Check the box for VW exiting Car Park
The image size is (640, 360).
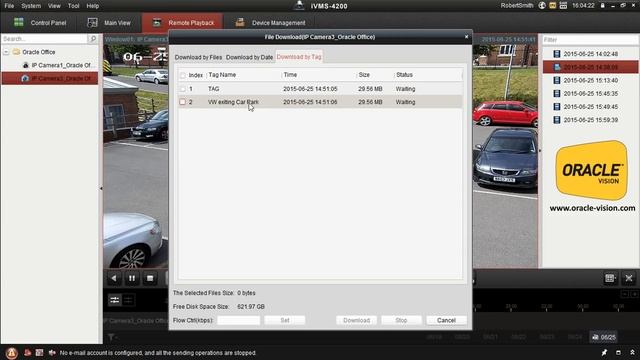[x=182, y=102]
